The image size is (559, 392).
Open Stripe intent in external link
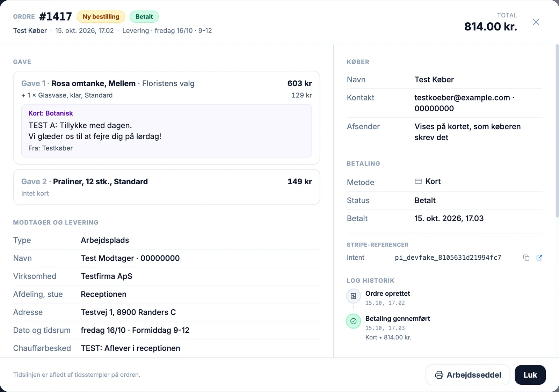click(x=539, y=258)
